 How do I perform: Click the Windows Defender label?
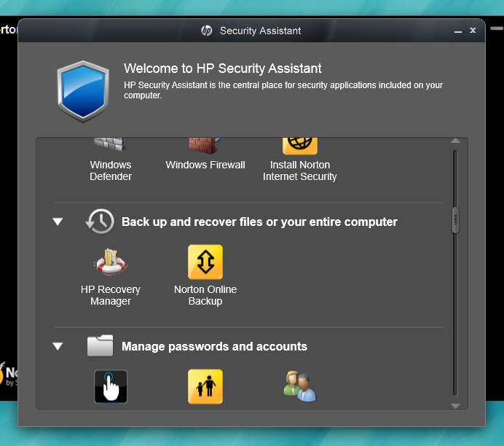[x=111, y=171]
